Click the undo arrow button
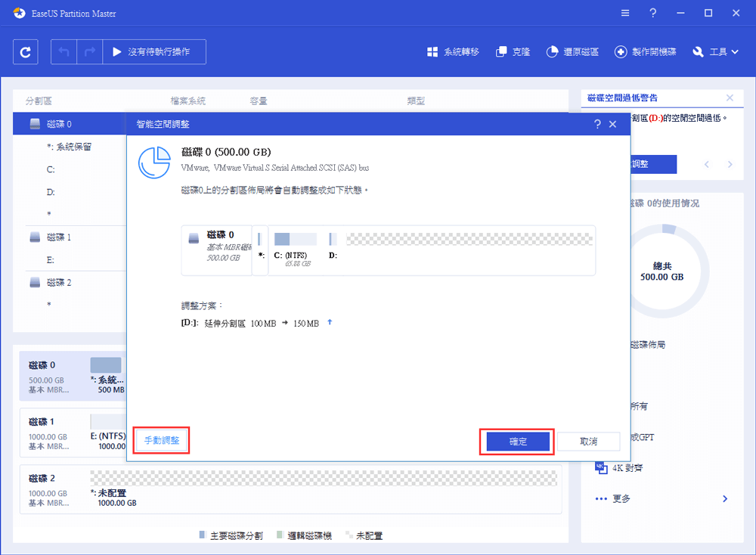 pyautogui.click(x=64, y=51)
